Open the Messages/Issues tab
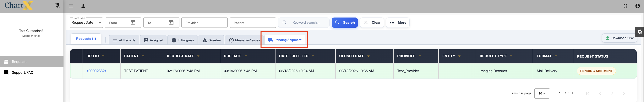 coord(244,40)
